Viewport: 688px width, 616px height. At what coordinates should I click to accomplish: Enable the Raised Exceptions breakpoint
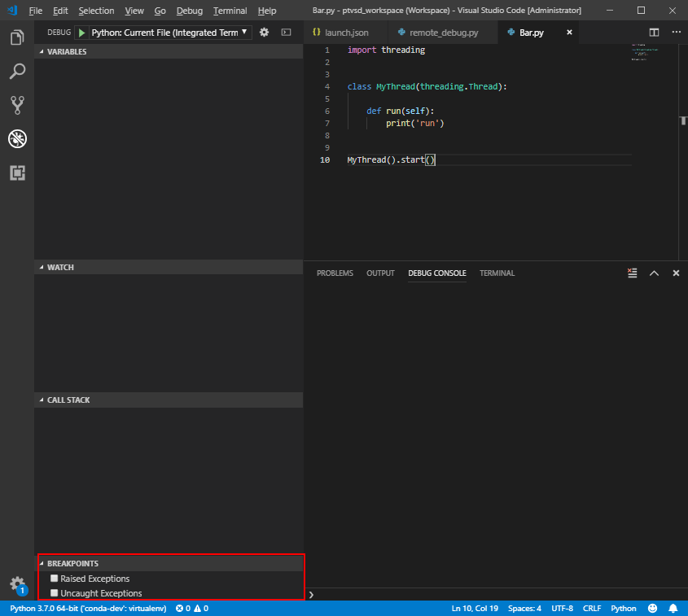pyautogui.click(x=55, y=578)
